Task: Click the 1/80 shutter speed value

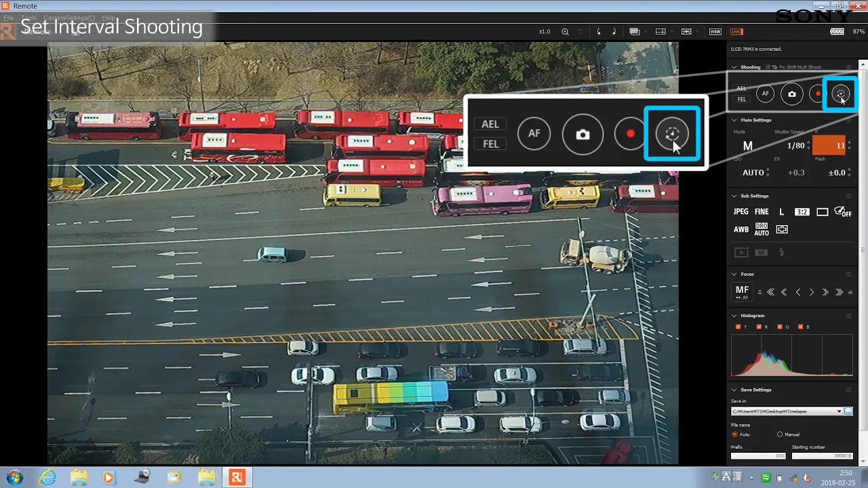Action: [795, 146]
